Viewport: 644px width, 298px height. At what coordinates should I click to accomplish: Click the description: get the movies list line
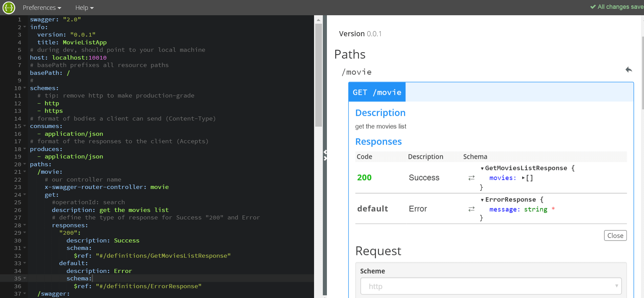(x=110, y=210)
